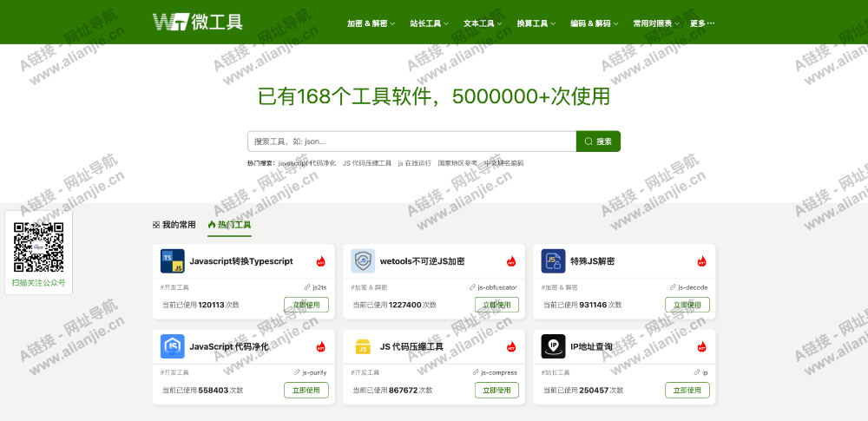Switch to the 我的常用 tab

tap(174, 225)
